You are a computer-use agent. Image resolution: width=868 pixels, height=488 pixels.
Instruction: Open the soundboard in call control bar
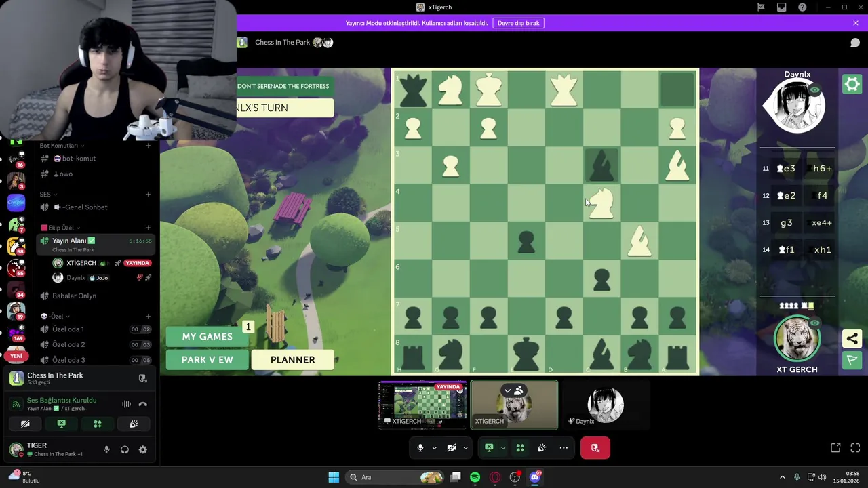point(542,448)
